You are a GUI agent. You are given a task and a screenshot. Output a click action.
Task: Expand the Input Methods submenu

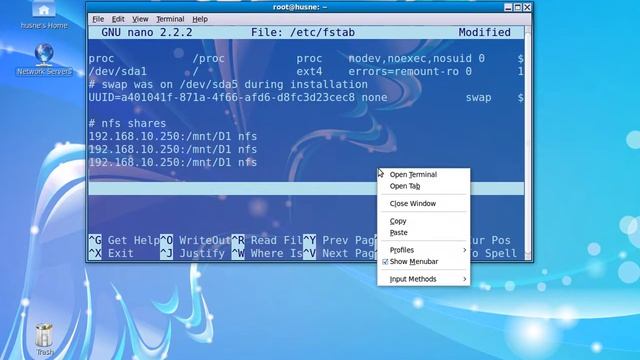pos(423,279)
